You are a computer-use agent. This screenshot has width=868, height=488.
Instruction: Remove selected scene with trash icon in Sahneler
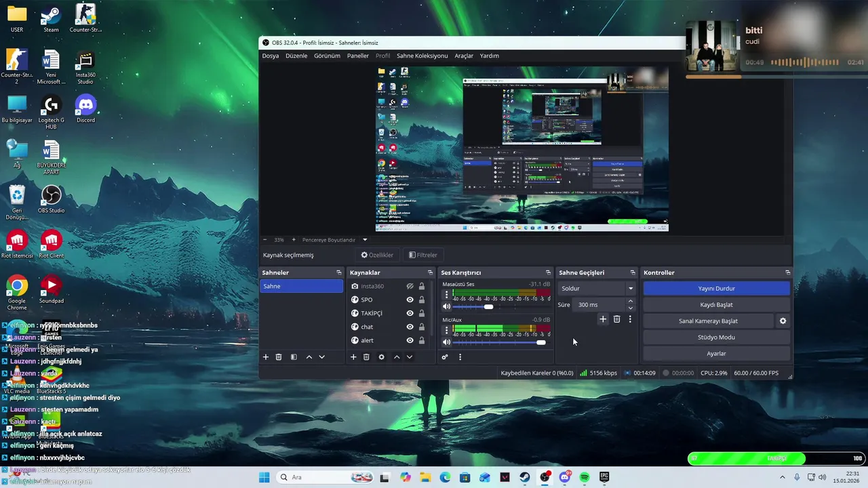point(279,357)
